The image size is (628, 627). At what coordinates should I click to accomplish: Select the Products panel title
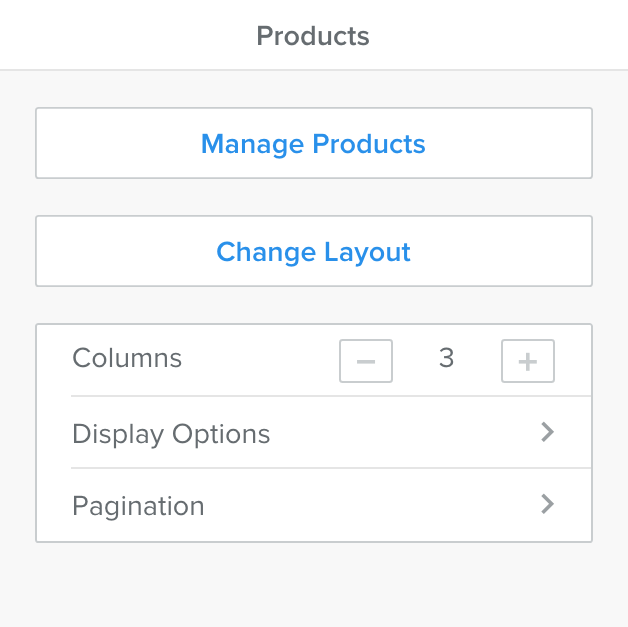point(313,36)
